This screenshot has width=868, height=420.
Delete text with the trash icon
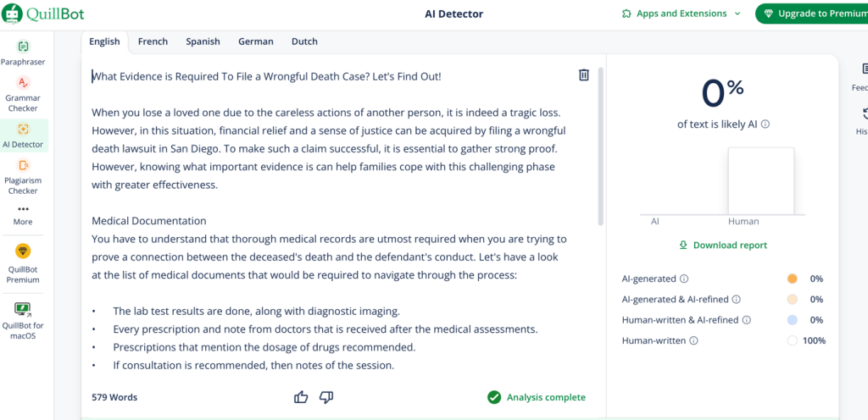[x=583, y=75]
